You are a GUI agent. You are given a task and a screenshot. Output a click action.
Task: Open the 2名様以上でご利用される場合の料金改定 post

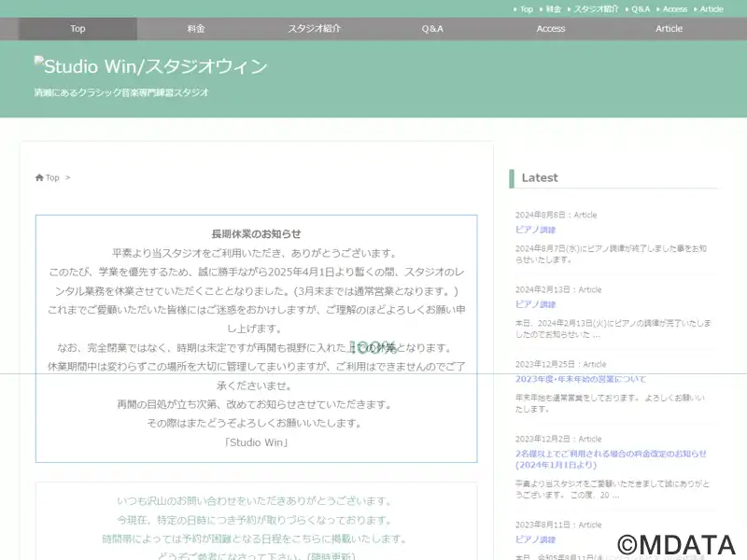[611, 459]
